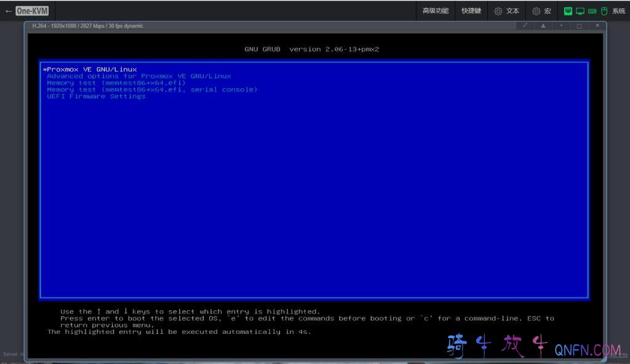Image resolution: width=630 pixels, height=364 pixels.
Task: Click the triangle icon in stream window title bar
Action: pyautogui.click(x=543, y=26)
